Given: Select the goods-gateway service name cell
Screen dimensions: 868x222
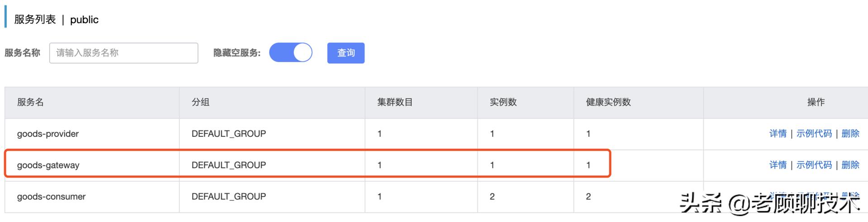Looking at the screenshot, I should [x=48, y=165].
